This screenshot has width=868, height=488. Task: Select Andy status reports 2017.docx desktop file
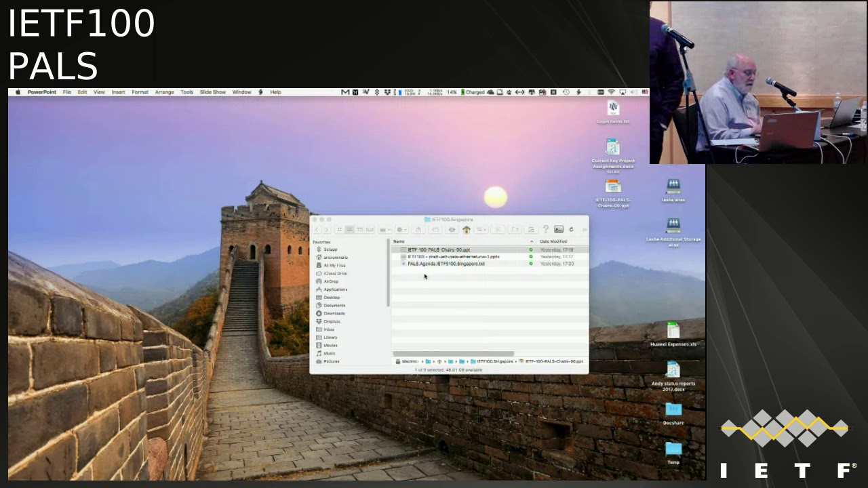(673, 376)
